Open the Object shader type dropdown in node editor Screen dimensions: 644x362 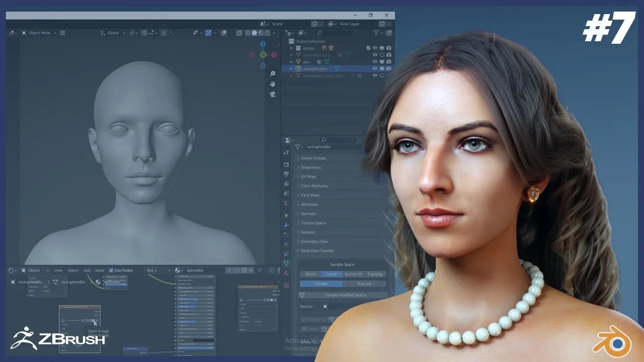coord(34,270)
